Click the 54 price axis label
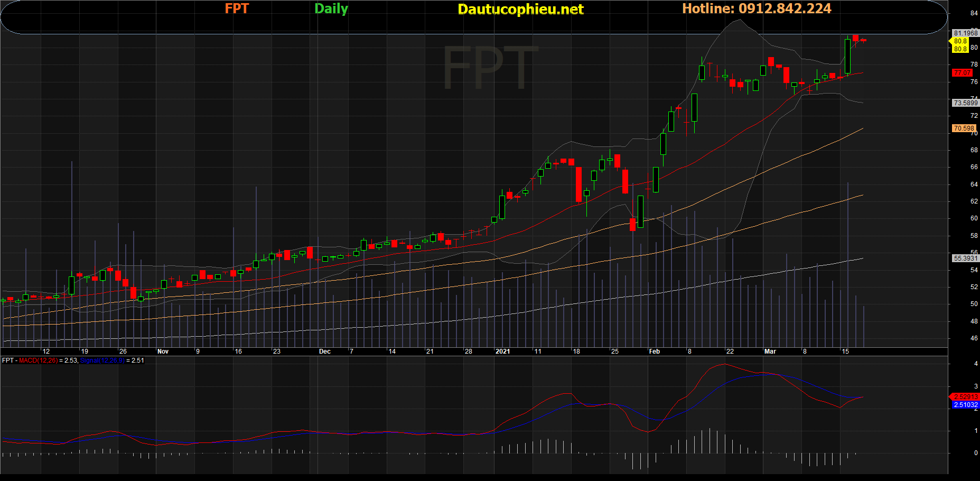Viewport: 980px width, 481px height. 974,270
